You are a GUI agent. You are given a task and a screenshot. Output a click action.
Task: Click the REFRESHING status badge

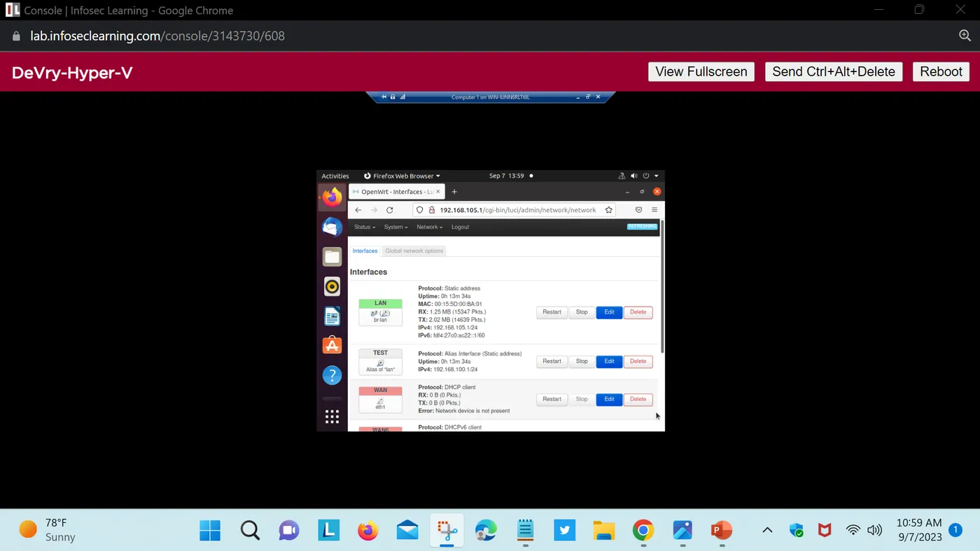(x=642, y=226)
